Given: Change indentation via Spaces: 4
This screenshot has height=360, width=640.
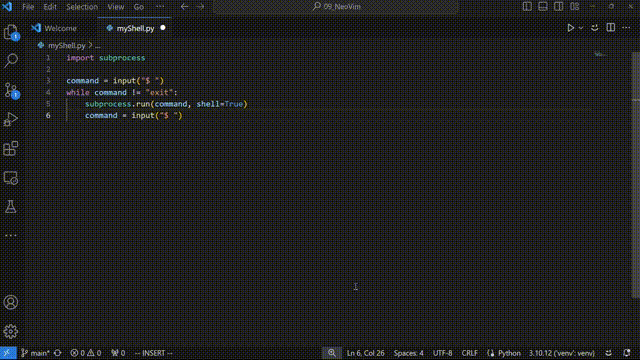Looking at the screenshot, I should pyautogui.click(x=409, y=353).
